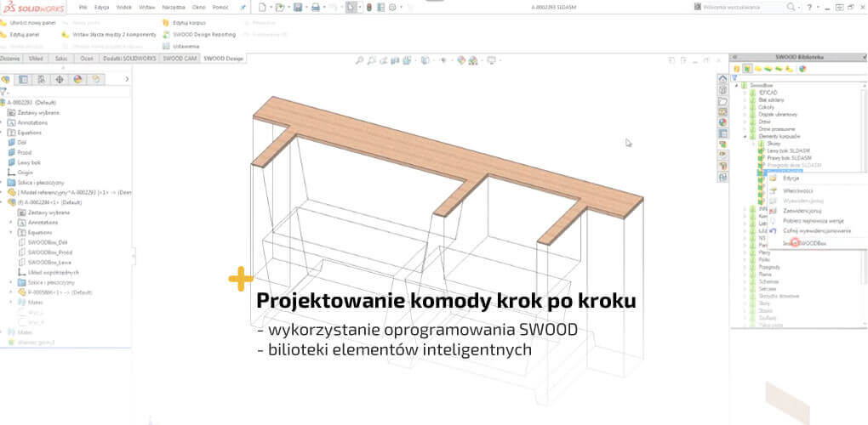
Task: Open the Narzędzia menu
Action: (174, 7)
